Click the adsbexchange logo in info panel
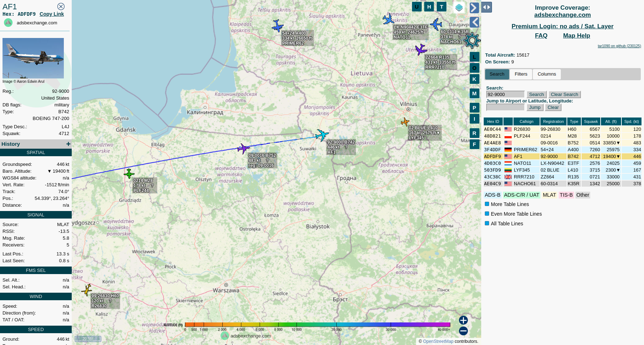The width and height of the screenshot is (644, 345). click(x=8, y=23)
